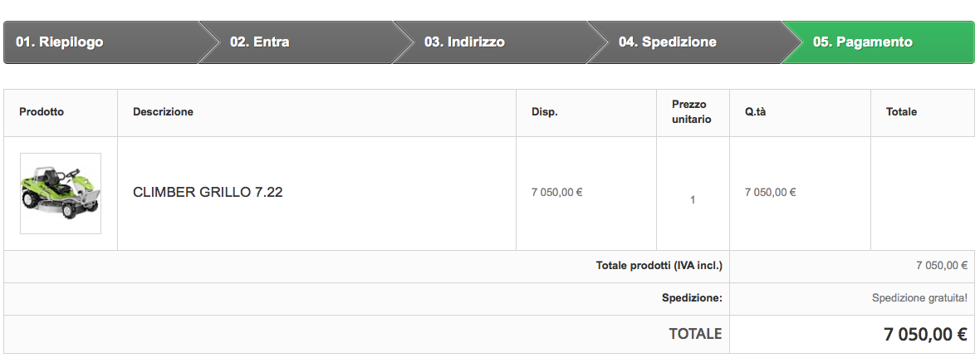Click the Spedizione gratuita! text
Image resolution: width=980 pixels, height=358 pixels.
(919, 298)
